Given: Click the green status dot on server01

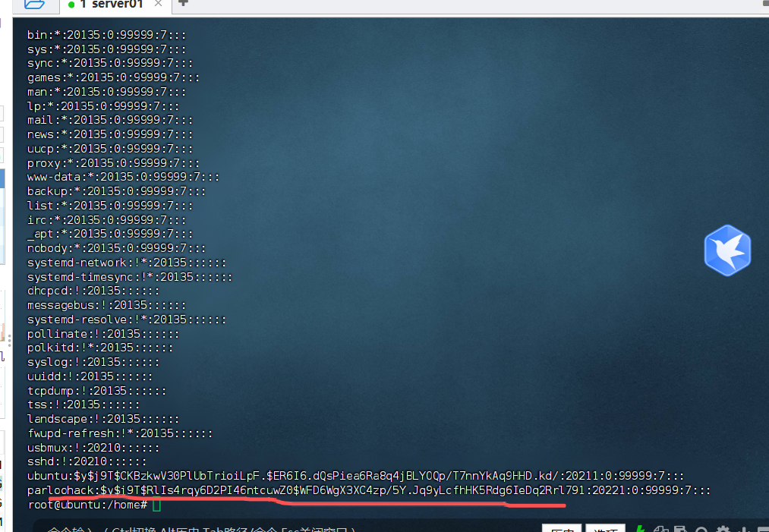Looking at the screenshot, I should pyautogui.click(x=71, y=5).
